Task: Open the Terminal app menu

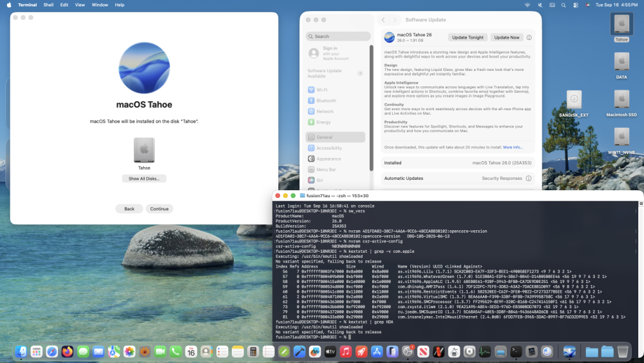Action: click(28, 5)
